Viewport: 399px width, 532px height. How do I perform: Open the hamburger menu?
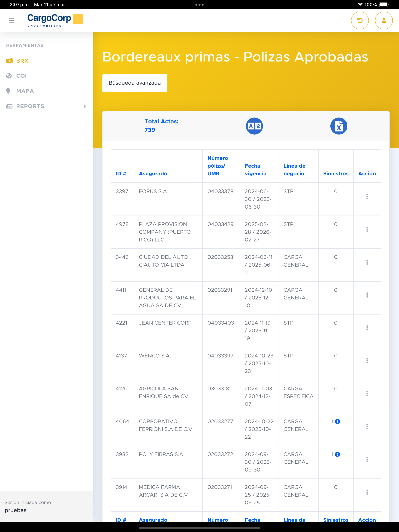tap(12, 20)
